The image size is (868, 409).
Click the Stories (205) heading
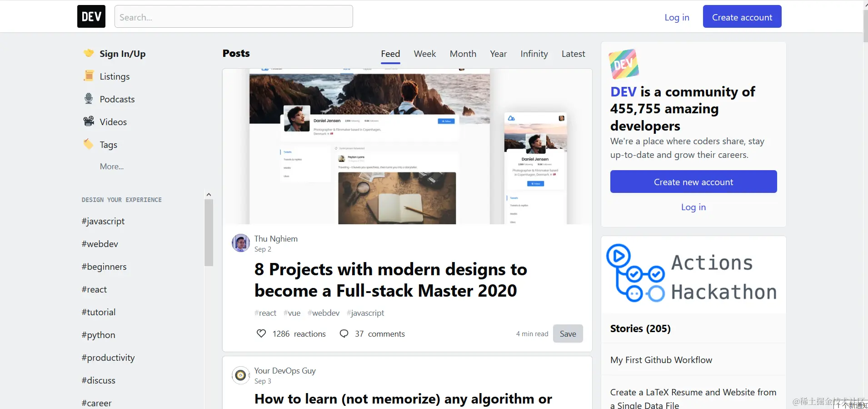(x=640, y=328)
